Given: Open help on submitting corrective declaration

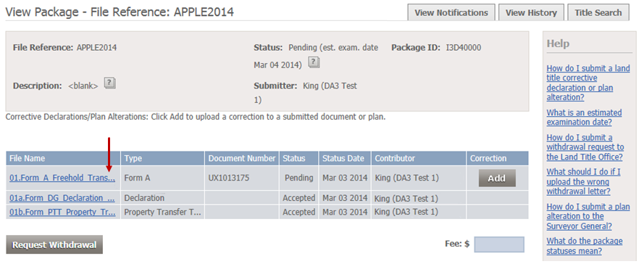Looking at the screenshot, I should 588,83.
